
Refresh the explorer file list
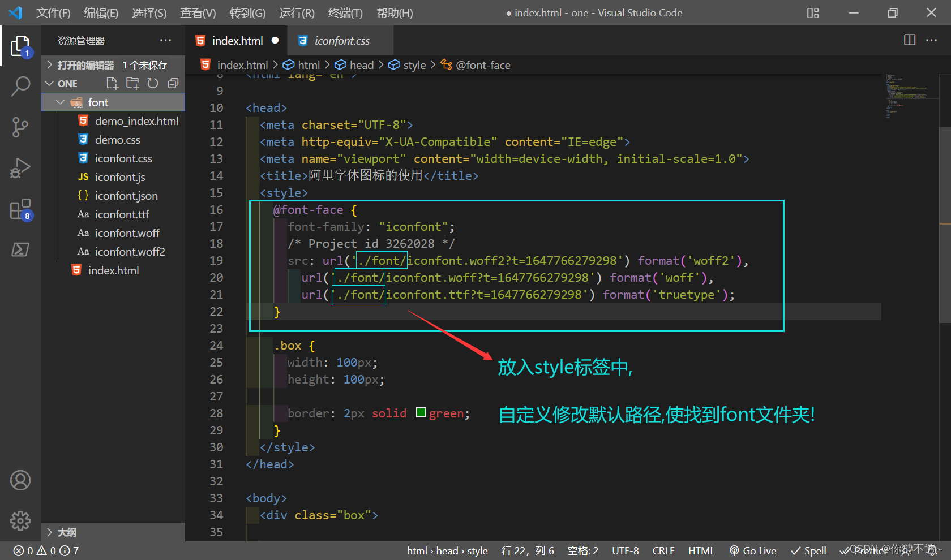tap(153, 84)
